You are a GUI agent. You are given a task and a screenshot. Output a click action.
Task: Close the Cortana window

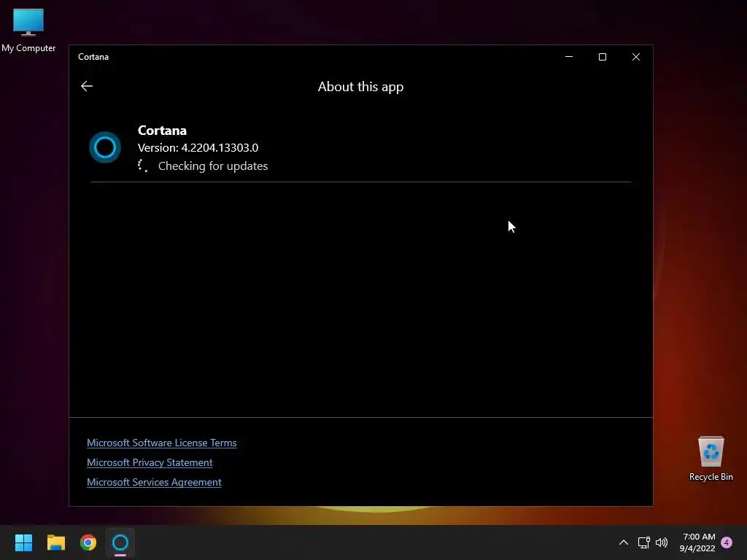[636, 57]
